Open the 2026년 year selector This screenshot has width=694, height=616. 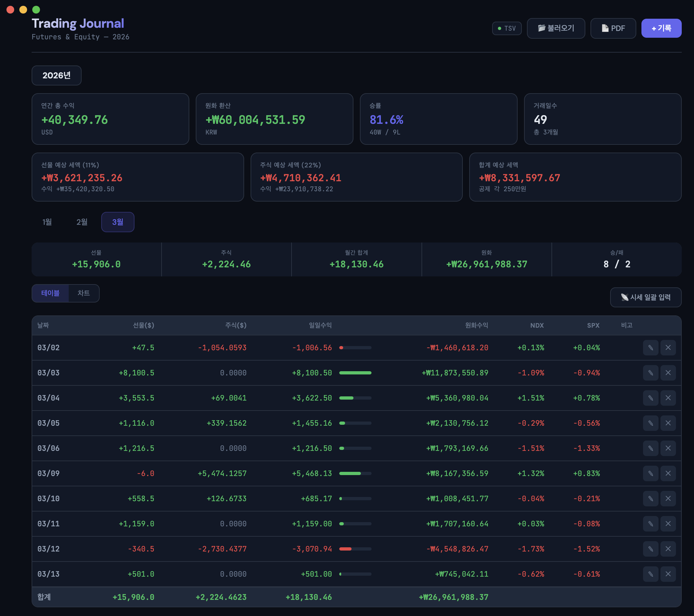(56, 75)
